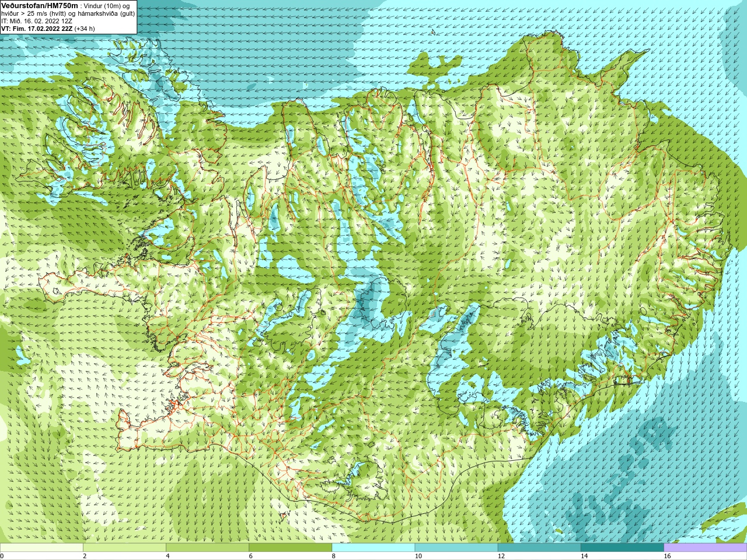The height and width of the screenshot is (560, 747).
Task: Click the Veðurstofan/HM750m title text
Action: (40, 5)
